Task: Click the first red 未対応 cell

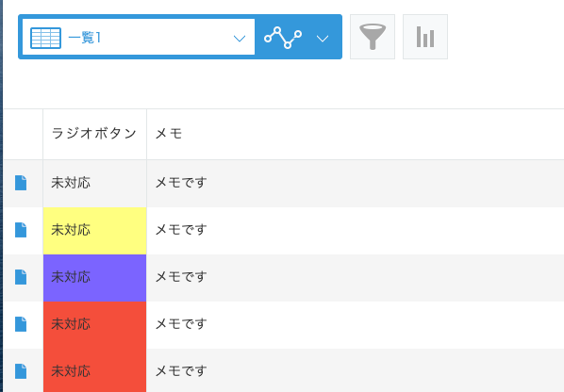Action: [x=95, y=325]
